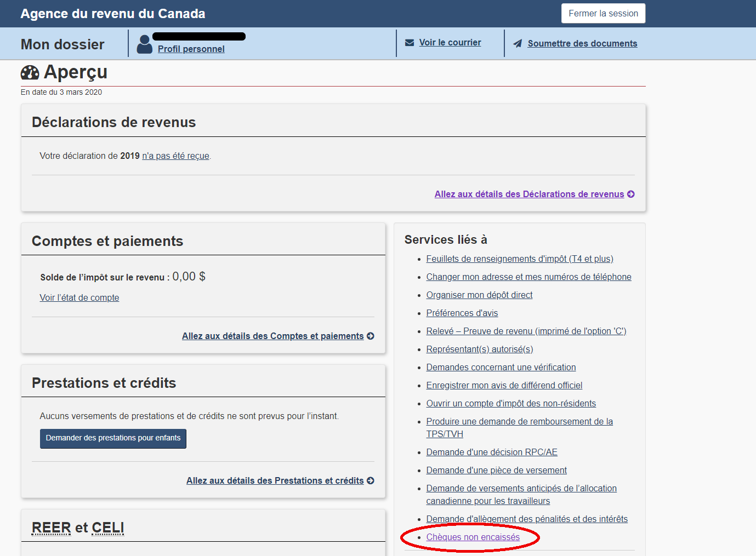Click the Prestations et crédits heading
Image resolution: width=756 pixels, height=556 pixels.
pos(104,383)
